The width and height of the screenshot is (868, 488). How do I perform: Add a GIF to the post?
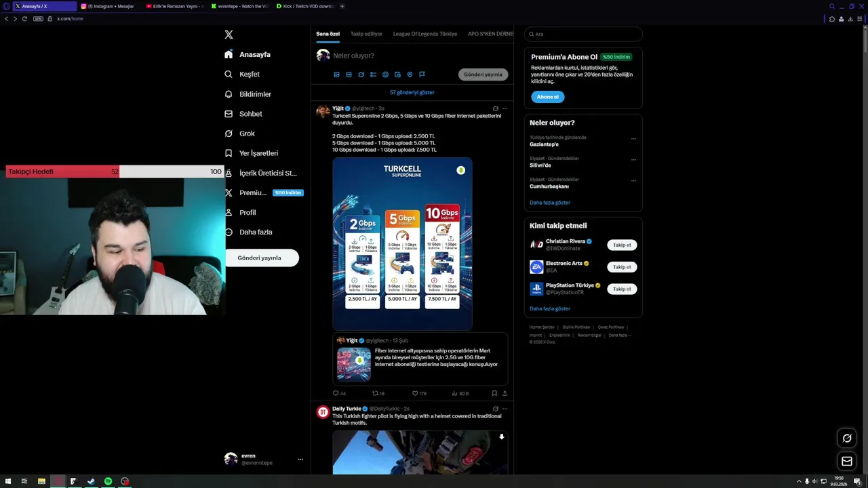(x=349, y=75)
